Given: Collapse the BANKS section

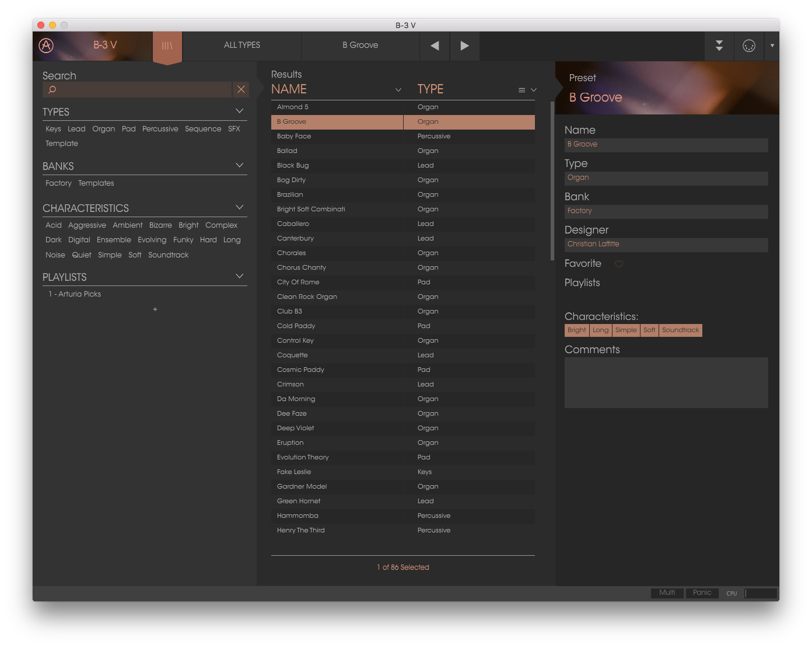Looking at the screenshot, I should (239, 165).
